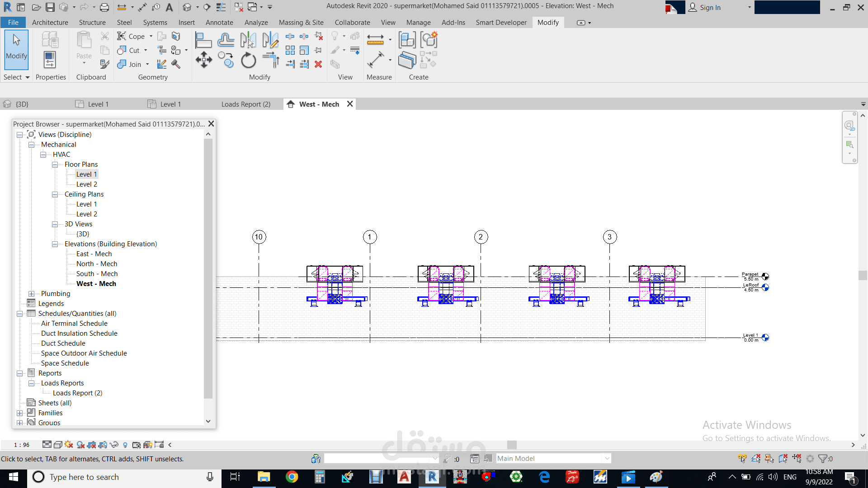The width and height of the screenshot is (868, 488).
Task: Toggle Select Underlay Elements in status bar
Action: pos(756,459)
